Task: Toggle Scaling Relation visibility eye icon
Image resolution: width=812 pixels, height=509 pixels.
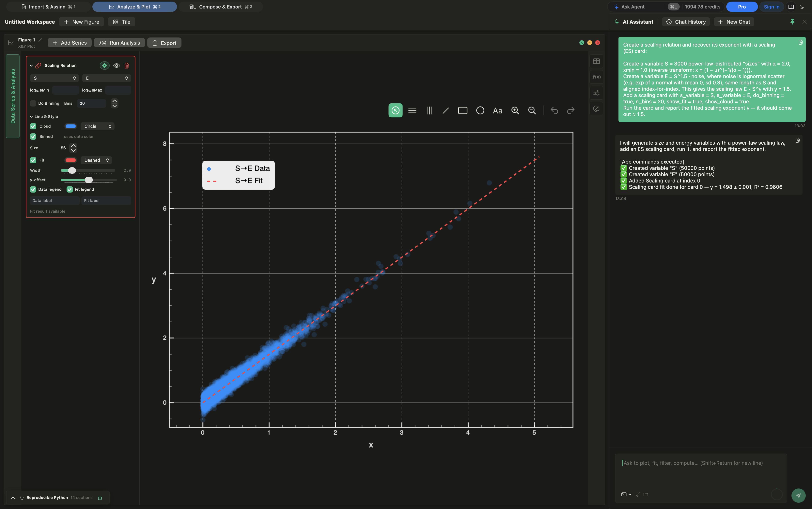Action: click(x=116, y=66)
